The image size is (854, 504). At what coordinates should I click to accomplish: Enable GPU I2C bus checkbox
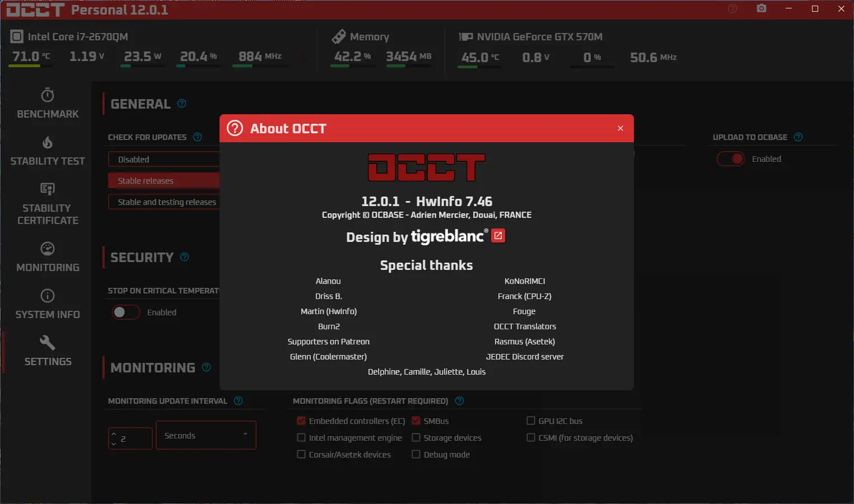pos(531,421)
